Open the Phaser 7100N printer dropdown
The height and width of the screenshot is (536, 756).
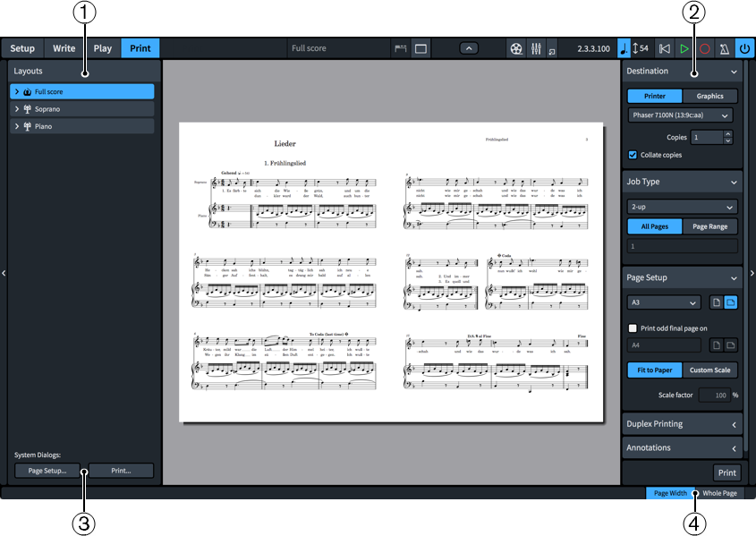680,115
